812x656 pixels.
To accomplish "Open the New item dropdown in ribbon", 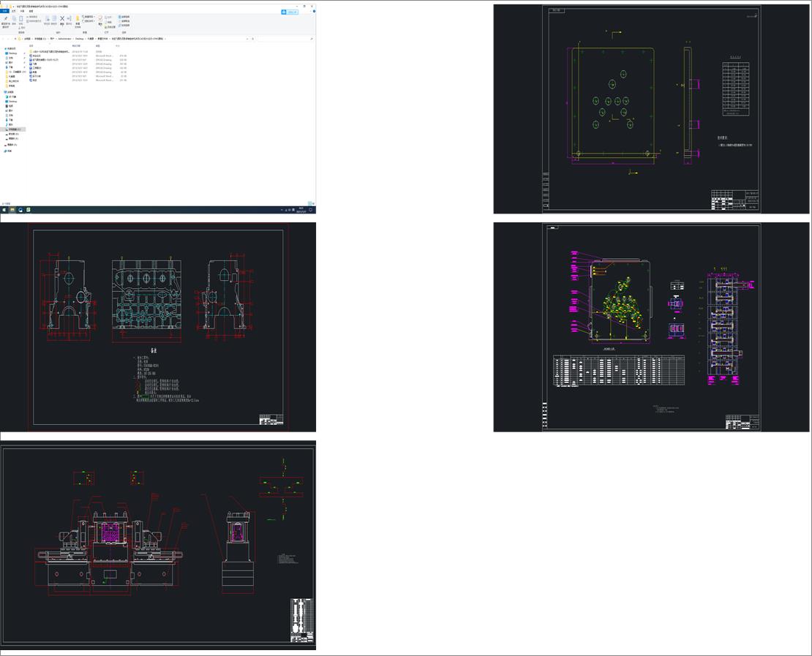I will [x=88, y=17].
